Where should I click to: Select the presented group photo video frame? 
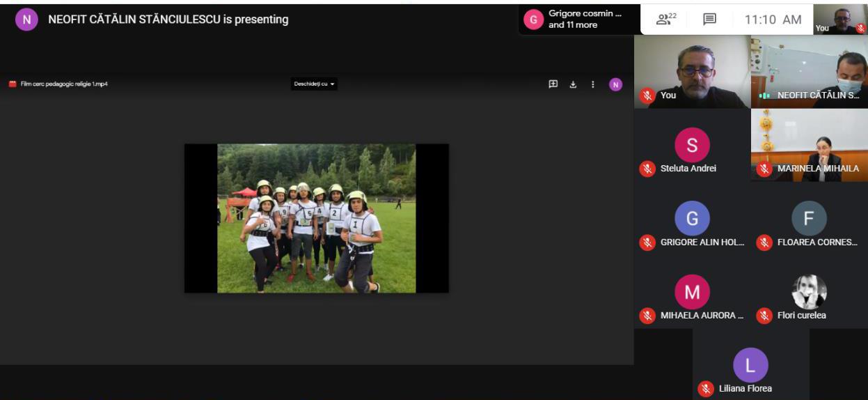pyautogui.click(x=316, y=218)
